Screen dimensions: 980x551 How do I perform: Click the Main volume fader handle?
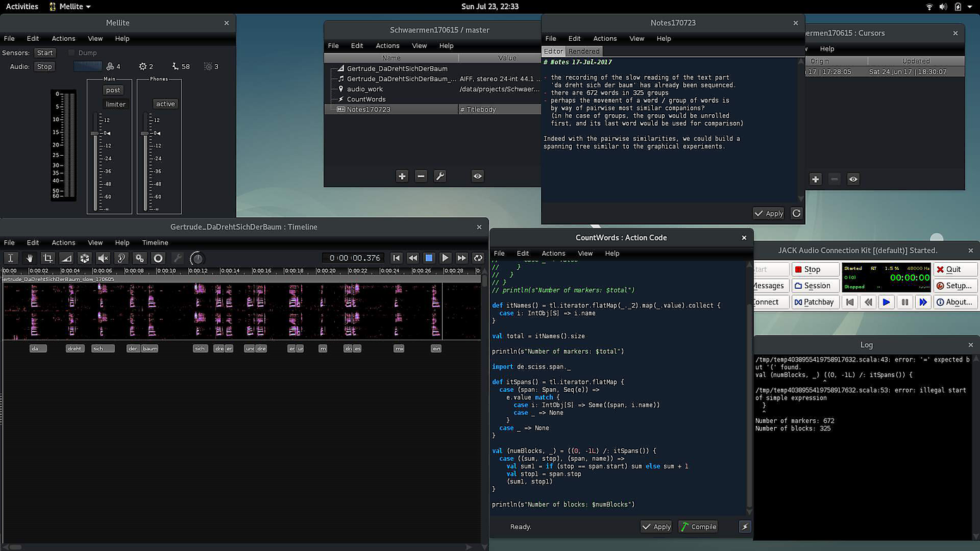coord(95,133)
